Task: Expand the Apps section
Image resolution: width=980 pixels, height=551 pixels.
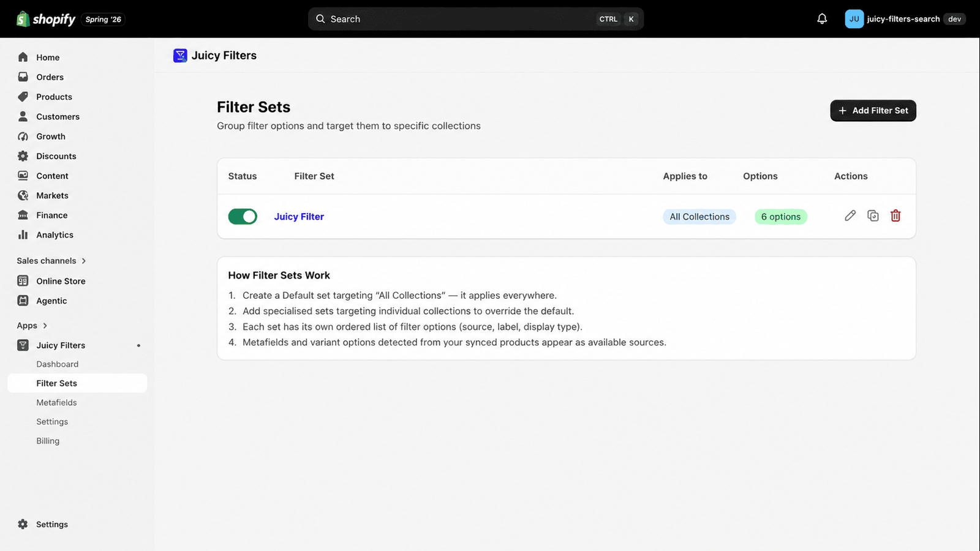Action: [x=32, y=326]
